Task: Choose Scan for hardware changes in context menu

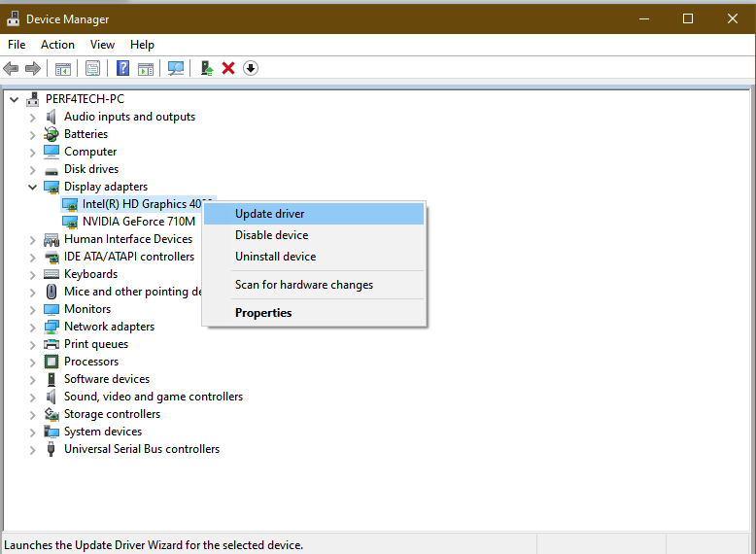Action: (x=314, y=285)
